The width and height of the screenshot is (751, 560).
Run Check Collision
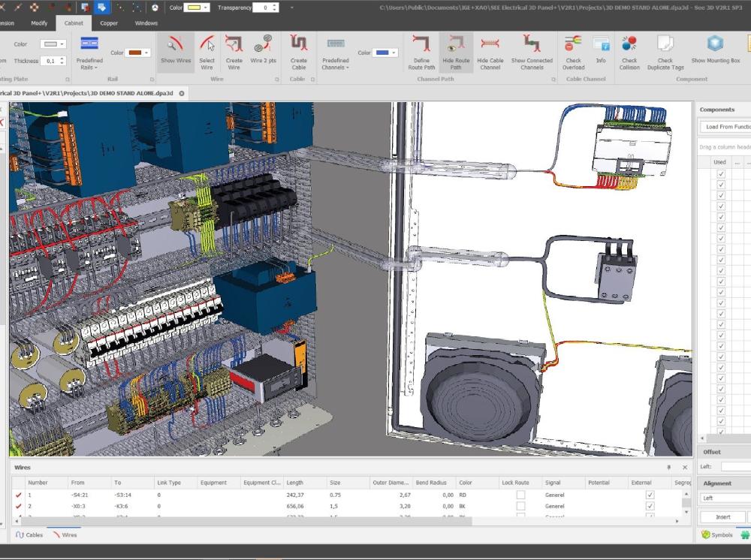pos(629,52)
